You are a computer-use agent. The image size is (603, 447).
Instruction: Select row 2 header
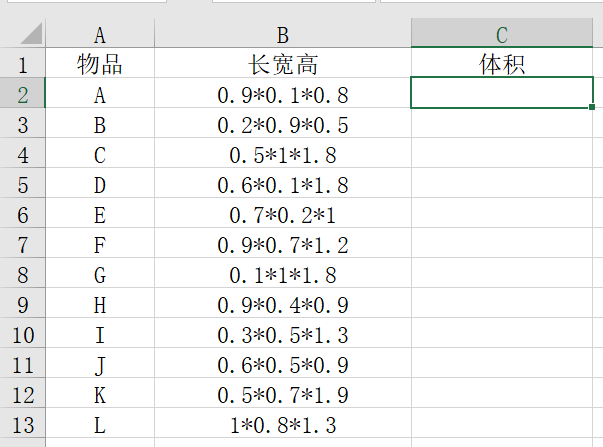pyautogui.click(x=23, y=93)
